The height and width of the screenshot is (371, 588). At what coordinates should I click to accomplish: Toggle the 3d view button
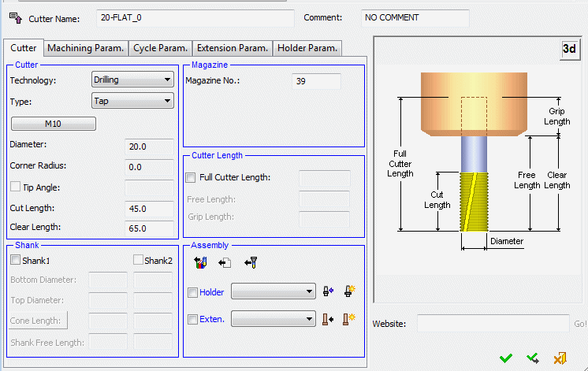[x=569, y=49]
